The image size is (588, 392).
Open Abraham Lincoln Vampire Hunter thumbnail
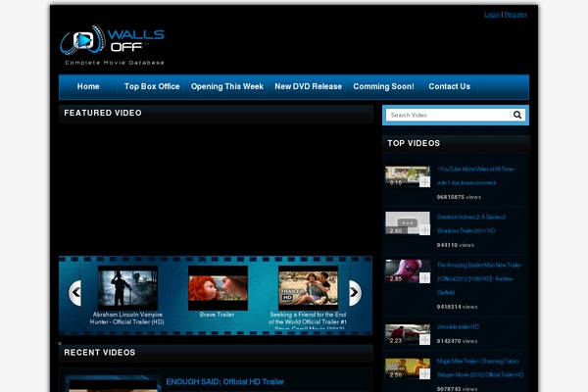pyautogui.click(x=127, y=288)
